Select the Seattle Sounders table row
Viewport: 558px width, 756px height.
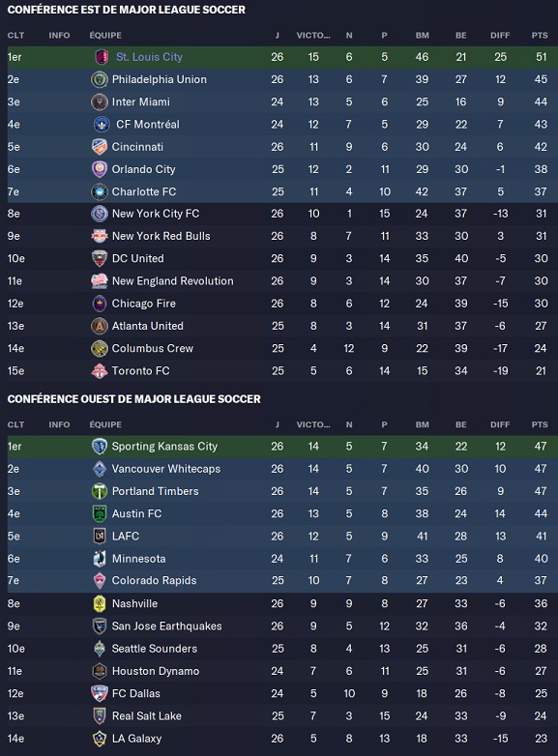click(x=279, y=649)
